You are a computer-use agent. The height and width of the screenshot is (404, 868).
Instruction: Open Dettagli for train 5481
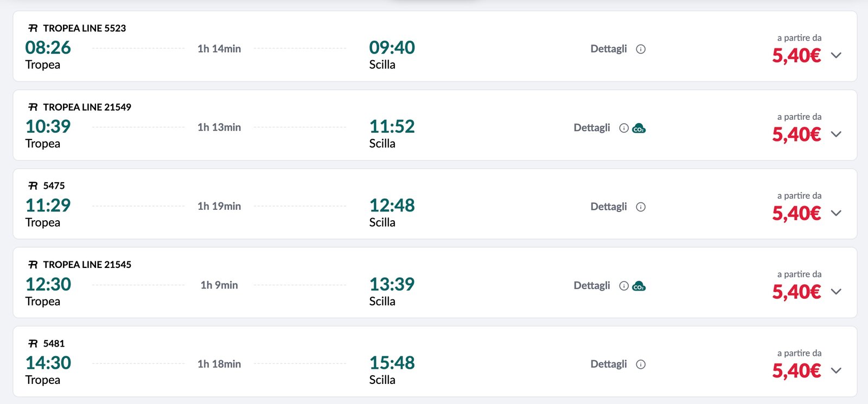pos(608,364)
